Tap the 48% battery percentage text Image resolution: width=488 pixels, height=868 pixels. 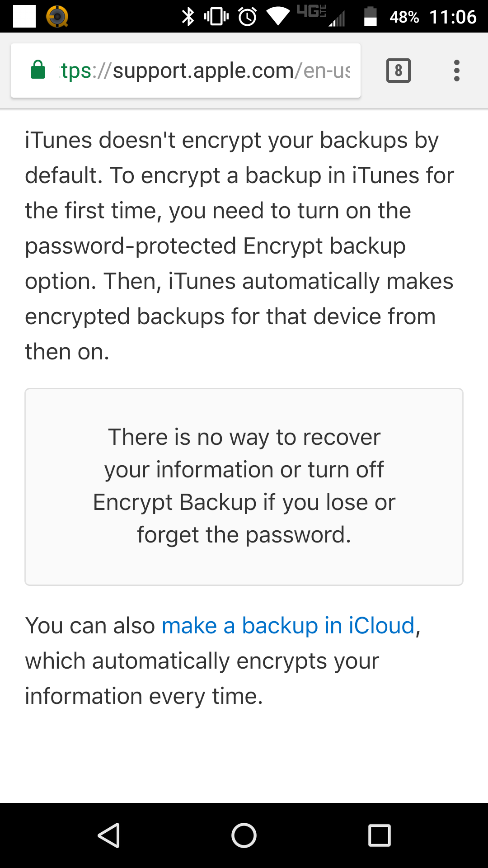(x=404, y=17)
